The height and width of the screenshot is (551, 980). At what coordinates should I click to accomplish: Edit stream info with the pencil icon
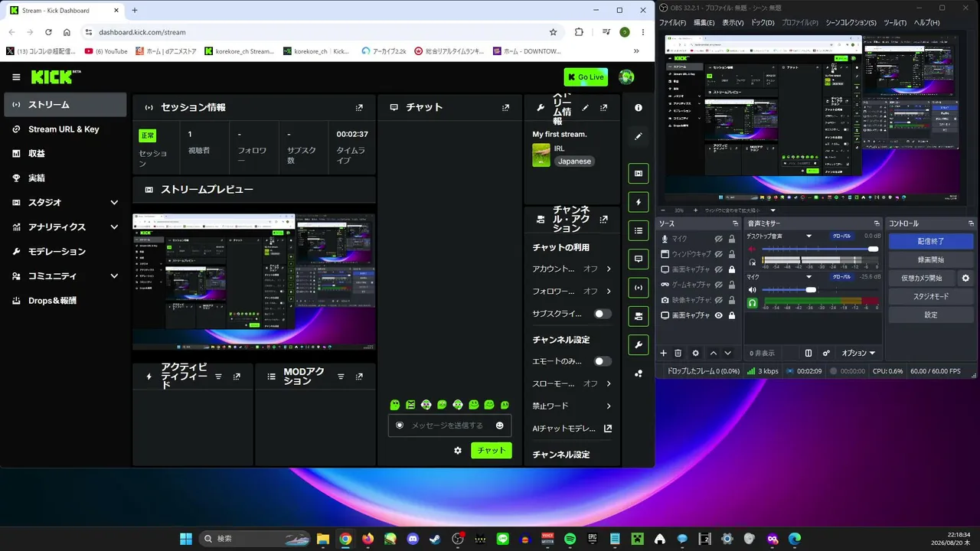[585, 108]
